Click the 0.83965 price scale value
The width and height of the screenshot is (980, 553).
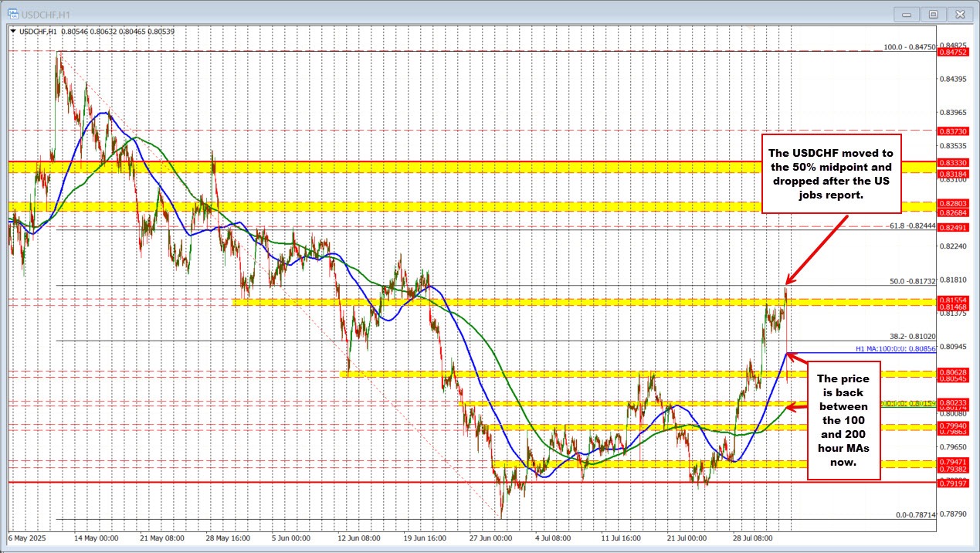point(954,113)
